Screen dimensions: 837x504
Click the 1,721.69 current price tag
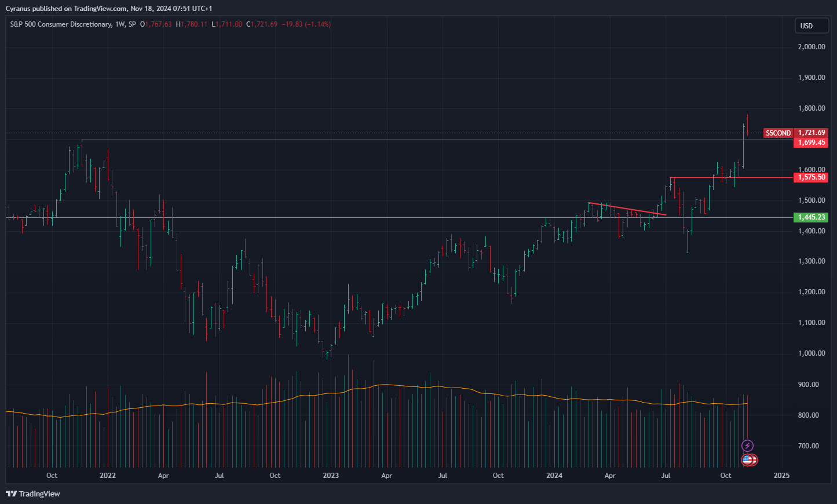pyautogui.click(x=812, y=133)
